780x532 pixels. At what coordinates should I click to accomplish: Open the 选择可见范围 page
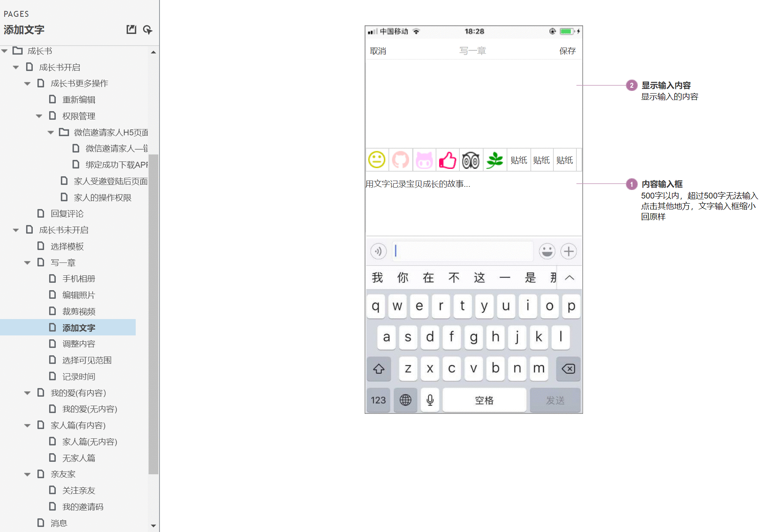[x=87, y=360]
